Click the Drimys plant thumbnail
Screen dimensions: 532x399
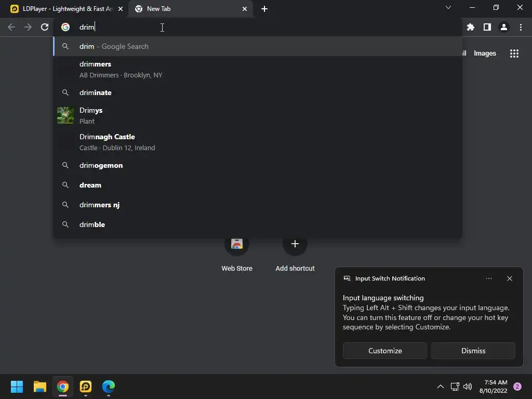pyautogui.click(x=65, y=115)
